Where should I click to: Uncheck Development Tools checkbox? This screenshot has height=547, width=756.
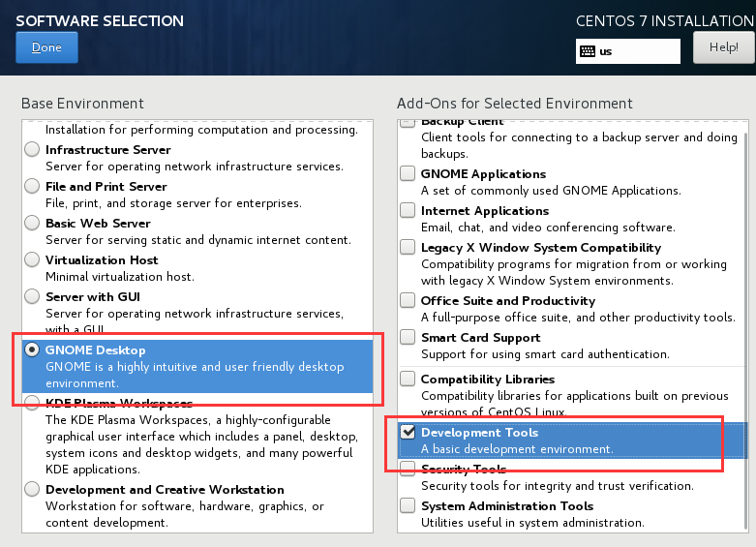(x=408, y=432)
